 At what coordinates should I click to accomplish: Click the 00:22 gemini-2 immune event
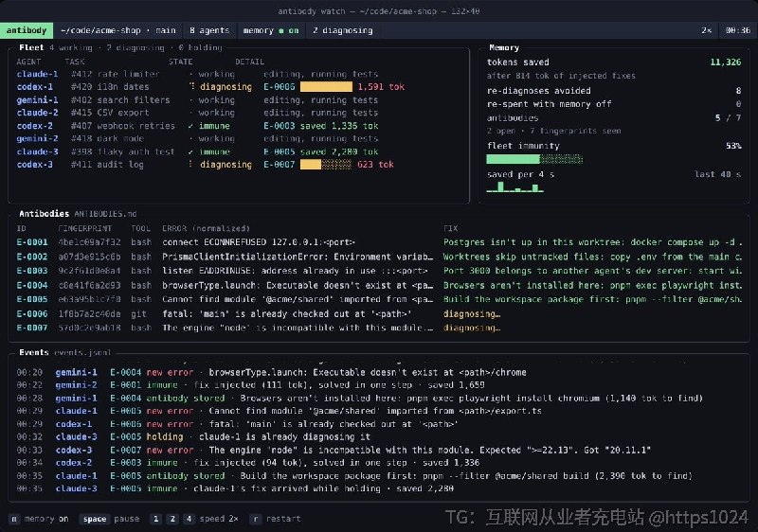tap(250, 385)
